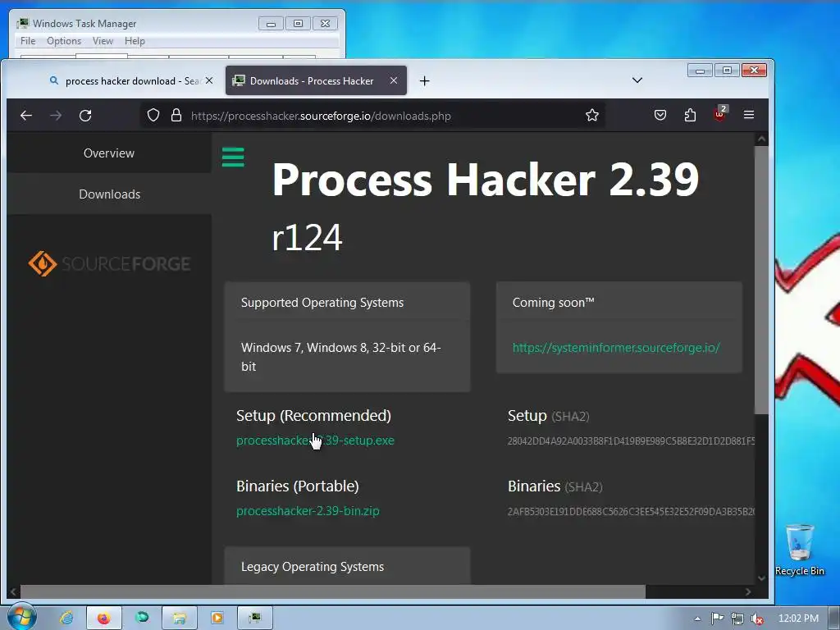
Task: Click the horizontal scroll left arrow
Action: pos(13,591)
